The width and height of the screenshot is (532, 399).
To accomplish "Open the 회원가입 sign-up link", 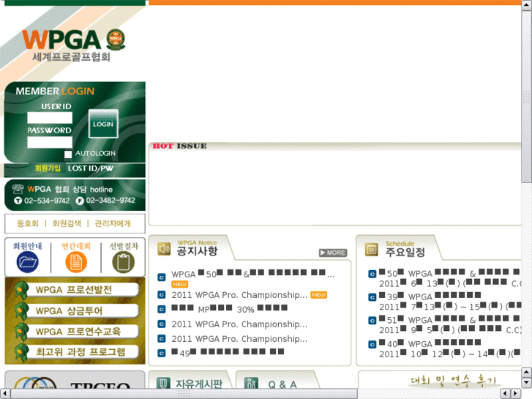I will pos(48,168).
